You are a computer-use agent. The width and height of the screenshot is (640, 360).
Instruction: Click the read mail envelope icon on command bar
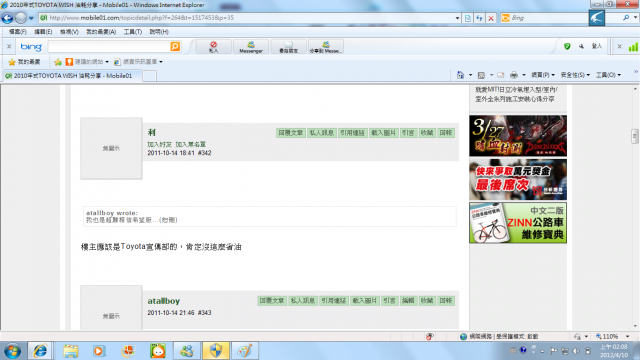click(500, 75)
